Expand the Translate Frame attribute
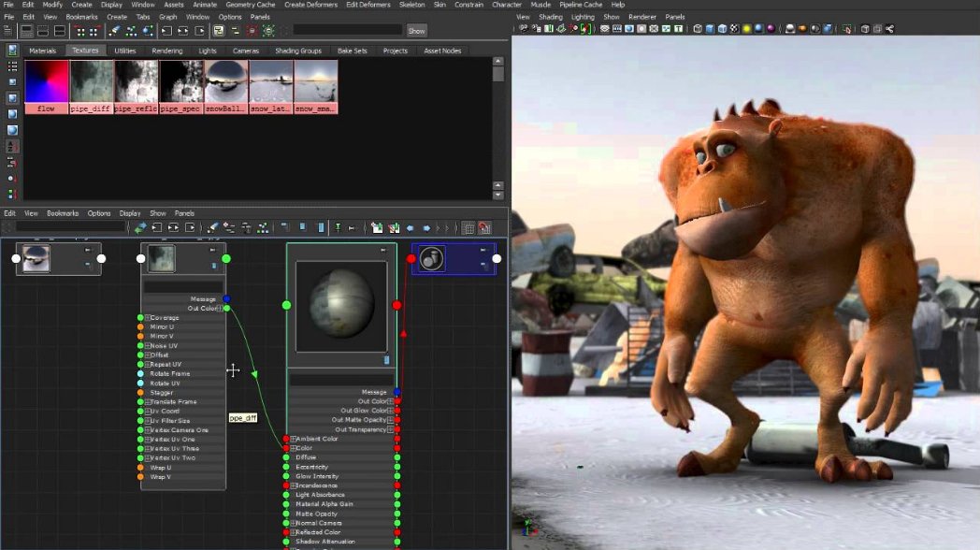The image size is (980, 550). pos(148,402)
